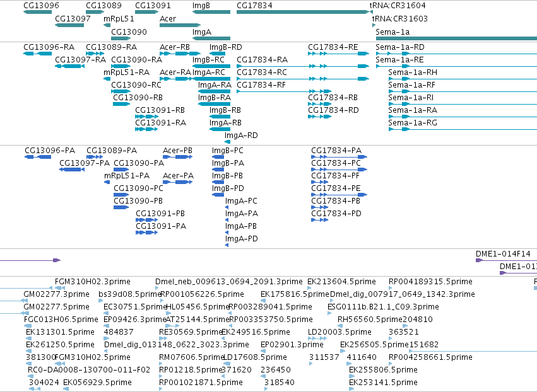537x392 pixels.
Task: Select the CG17834-PA protein label
Action: click(336, 151)
